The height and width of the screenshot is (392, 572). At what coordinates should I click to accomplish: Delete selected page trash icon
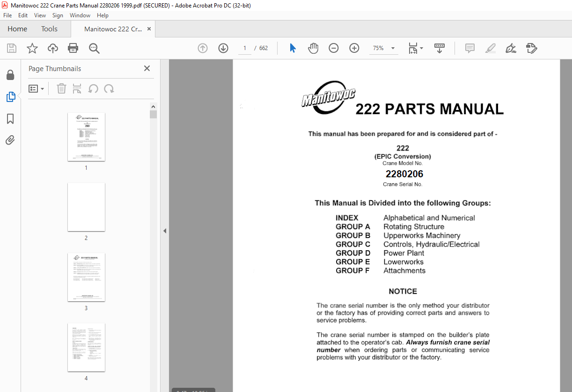point(61,89)
